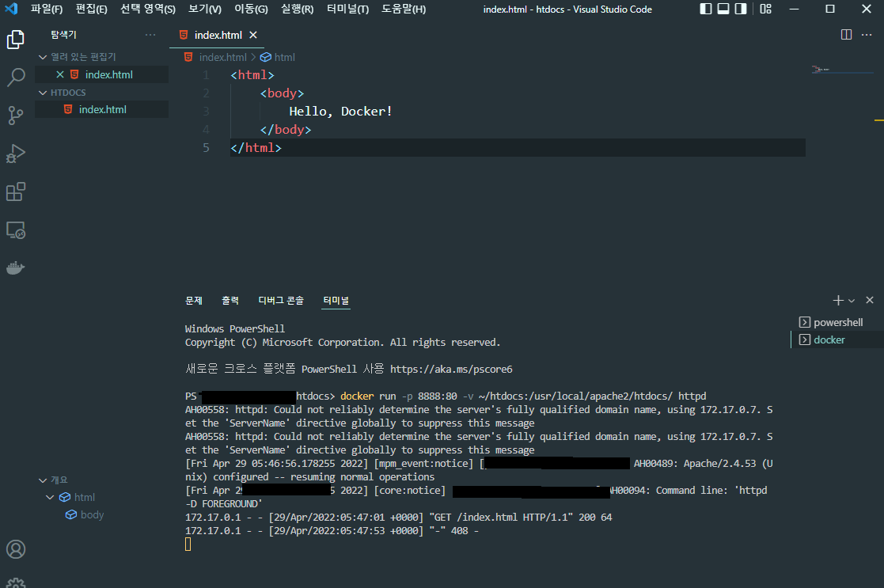Toggle bottom panel visibility
Image resolution: width=884 pixels, height=588 pixels.
pos(723,9)
